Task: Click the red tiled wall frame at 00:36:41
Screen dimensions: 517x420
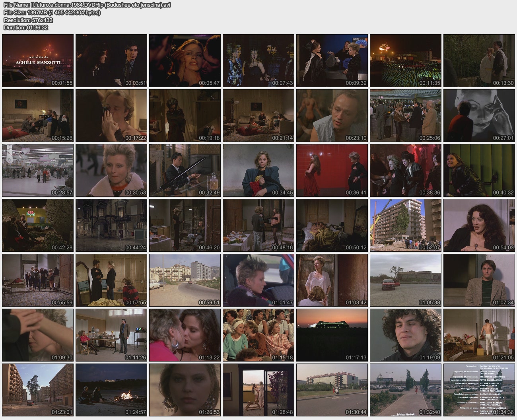Action: (332, 170)
